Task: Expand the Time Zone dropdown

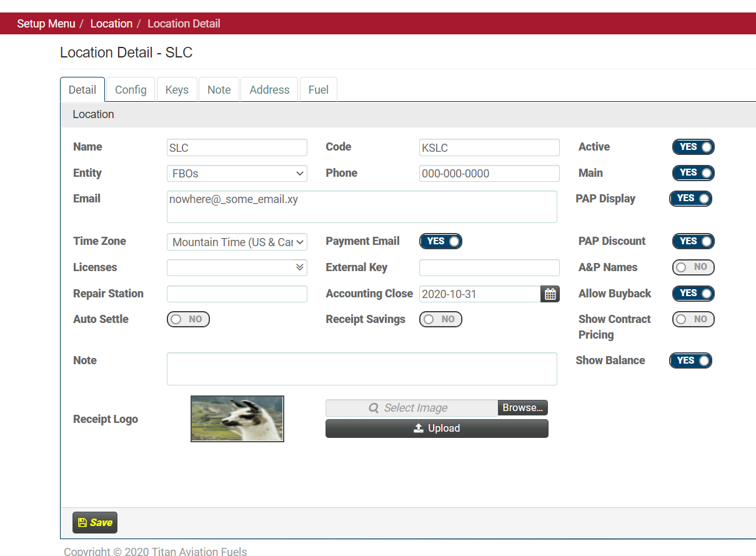Action: click(x=237, y=242)
